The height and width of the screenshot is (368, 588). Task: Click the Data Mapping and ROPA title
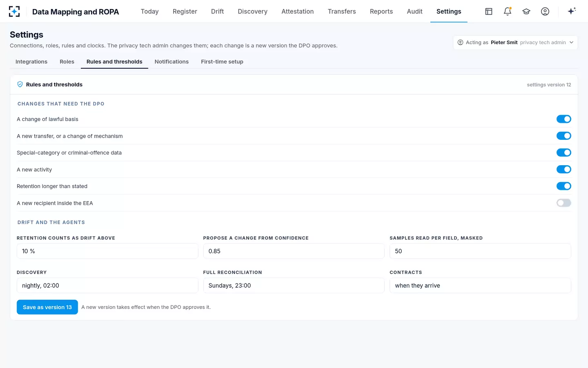tap(76, 12)
